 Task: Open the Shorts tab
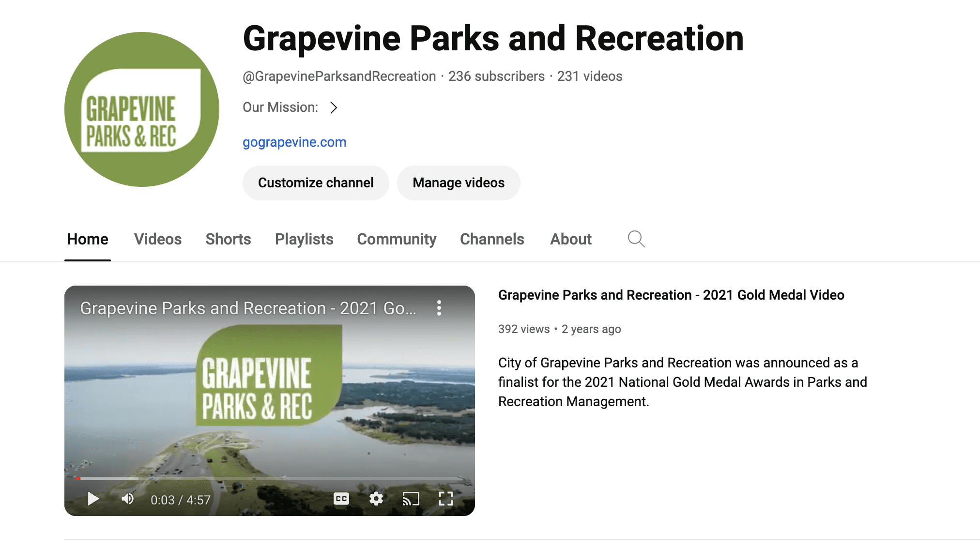tap(228, 239)
